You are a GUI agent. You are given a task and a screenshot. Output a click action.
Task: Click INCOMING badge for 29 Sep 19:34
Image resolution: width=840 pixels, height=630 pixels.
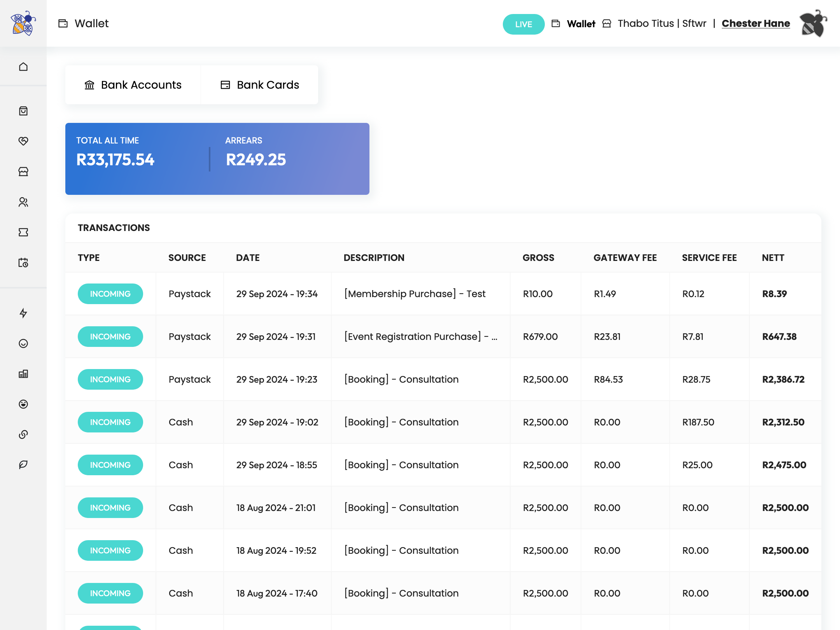[110, 294]
